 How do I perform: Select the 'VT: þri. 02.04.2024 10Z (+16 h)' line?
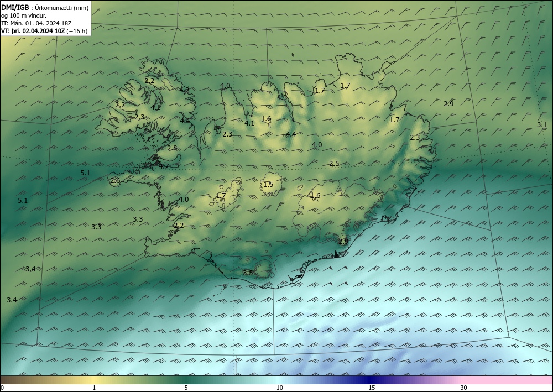(44, 31)
